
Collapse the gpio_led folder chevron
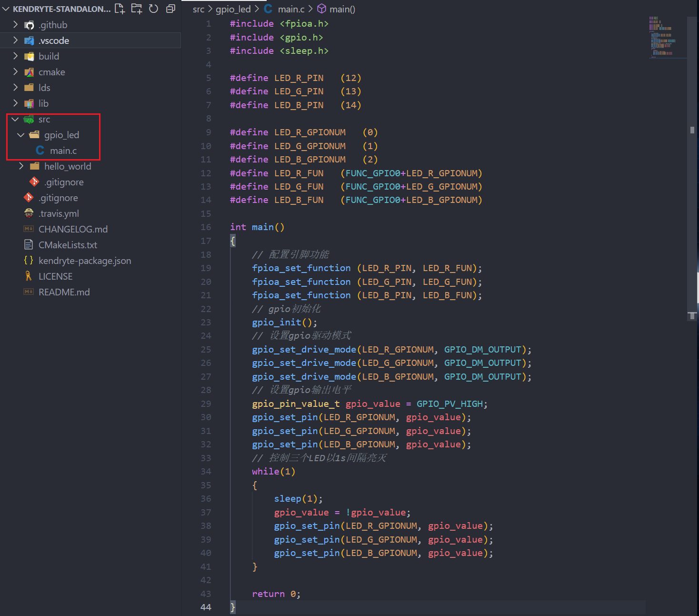[x=21, y=135]
